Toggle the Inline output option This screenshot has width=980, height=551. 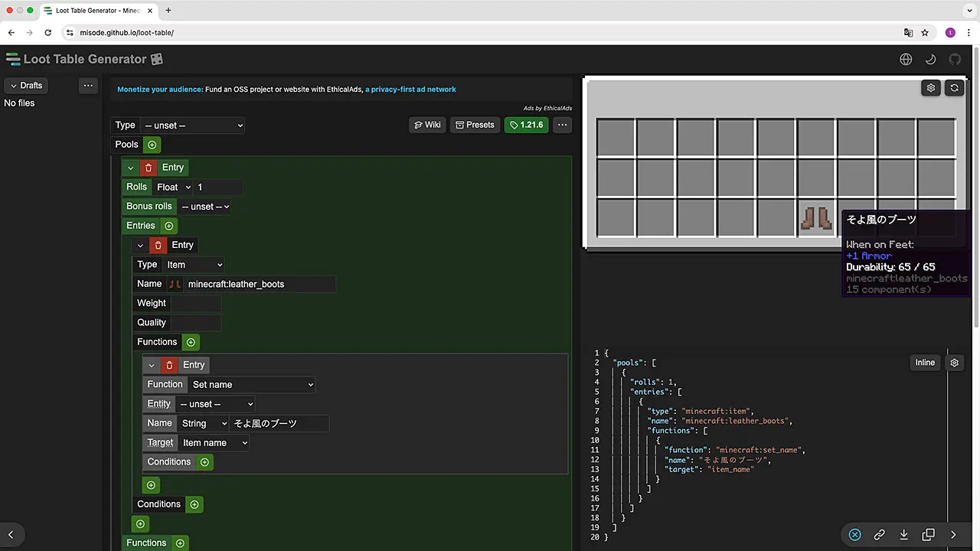(925, 363)
